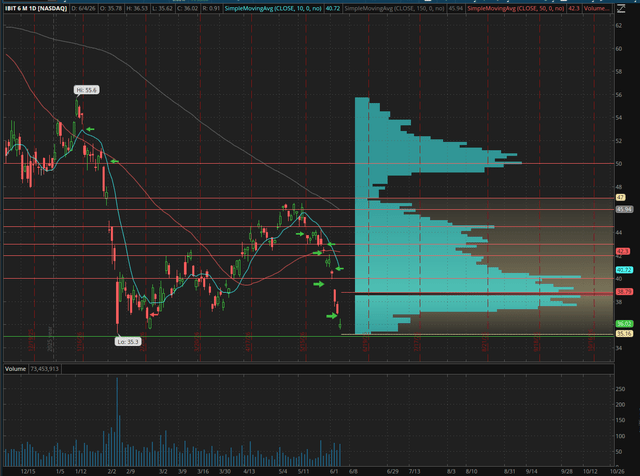Click the 8/10 date on the time axis
The width and height of the screenshot is (640, 476).
(x=471, y=472)
